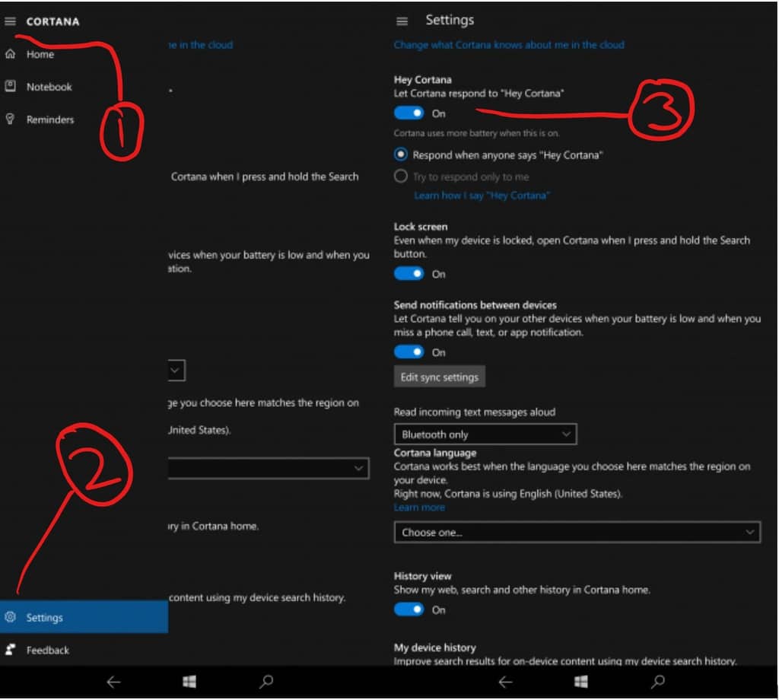Click the CORTANA title text

point(53,21)
